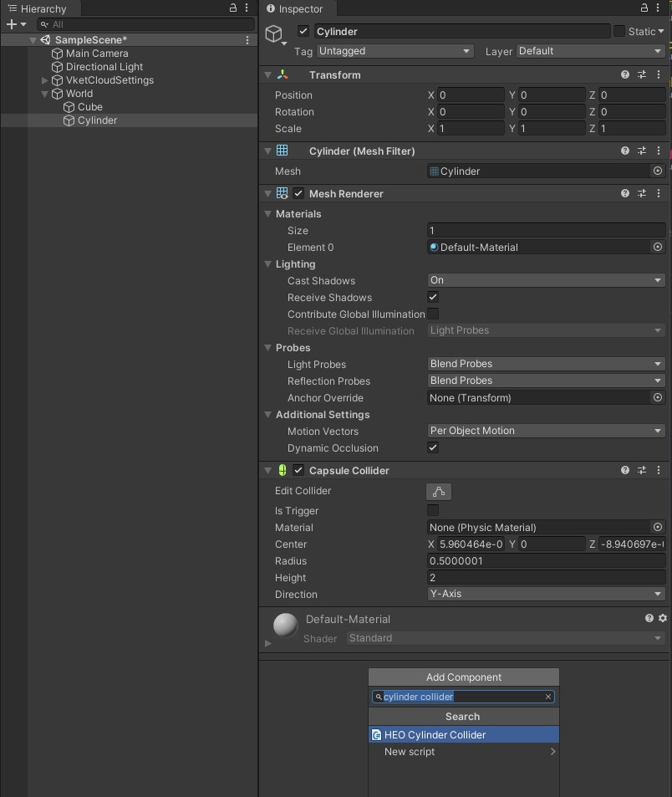Click the Edit Collider button icon
This screenshot has height=797, width=672.
coord(438,492)
